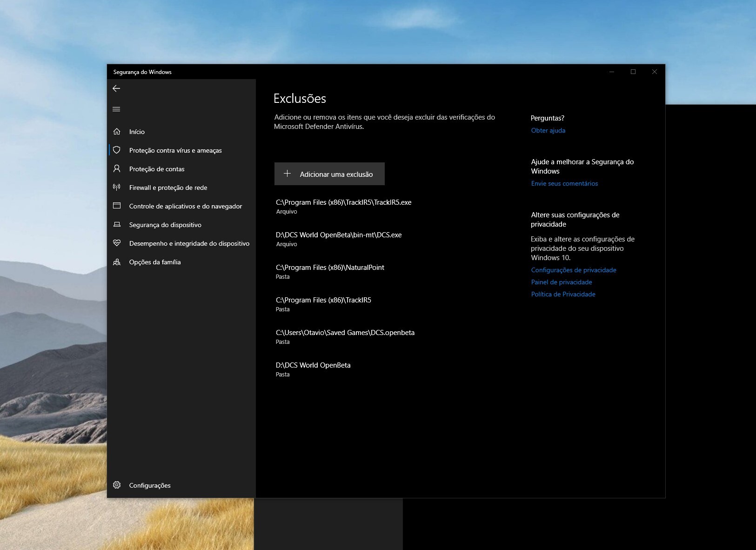Viewport: 756px width, 550px height.
Task: Open Configurações de privacidade link
Action: click(x=574, y=270)
